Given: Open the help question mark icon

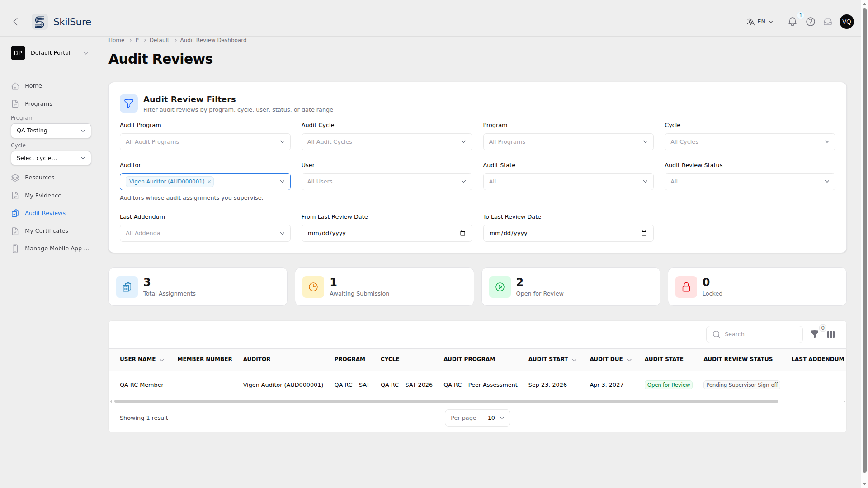Looking at the screenshot, I should [811, 22].
